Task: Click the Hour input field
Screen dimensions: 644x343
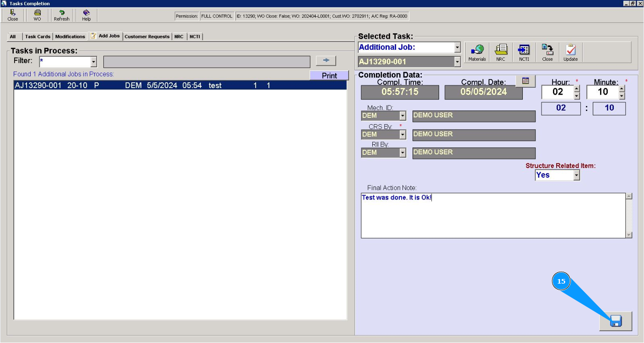Action: tap(558, 92)
